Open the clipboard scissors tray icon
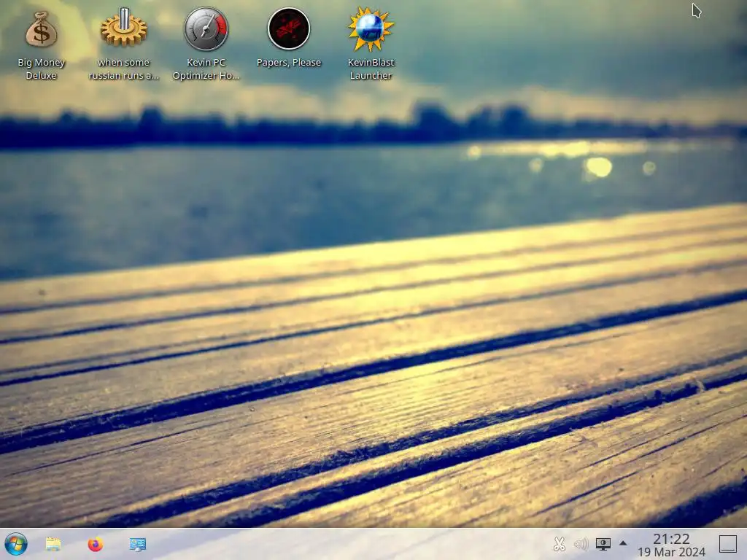 coord(560,544)
